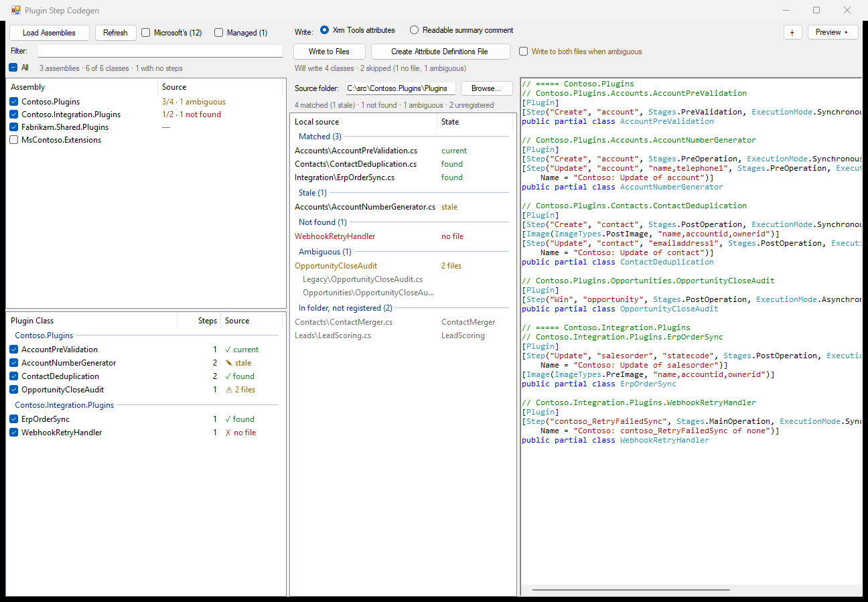Click Create Attribute Definitions File button
Screen dimensions: 868x602
440,52
